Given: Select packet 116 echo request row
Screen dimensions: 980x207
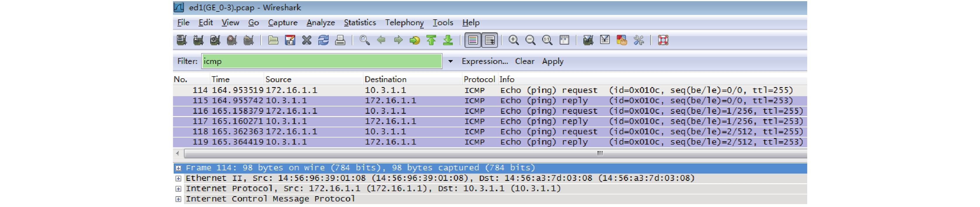Looking at the screenshot, I should pos(490,111).
